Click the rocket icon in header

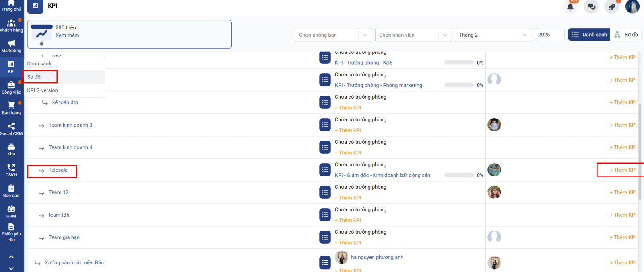(x=612, y=7)
